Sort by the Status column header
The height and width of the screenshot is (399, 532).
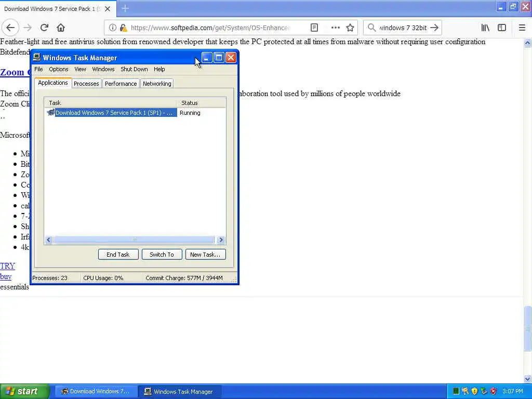[201, 103]
